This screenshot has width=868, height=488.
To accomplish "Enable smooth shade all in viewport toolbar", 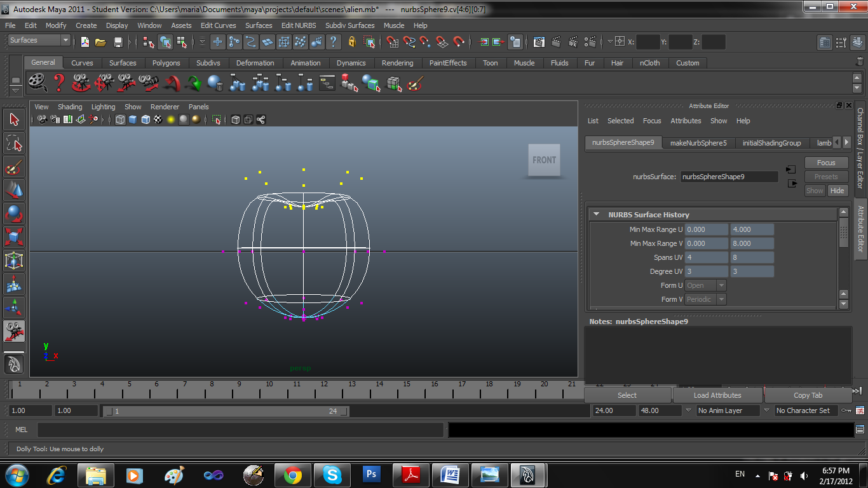I will (x=133, y=119).
